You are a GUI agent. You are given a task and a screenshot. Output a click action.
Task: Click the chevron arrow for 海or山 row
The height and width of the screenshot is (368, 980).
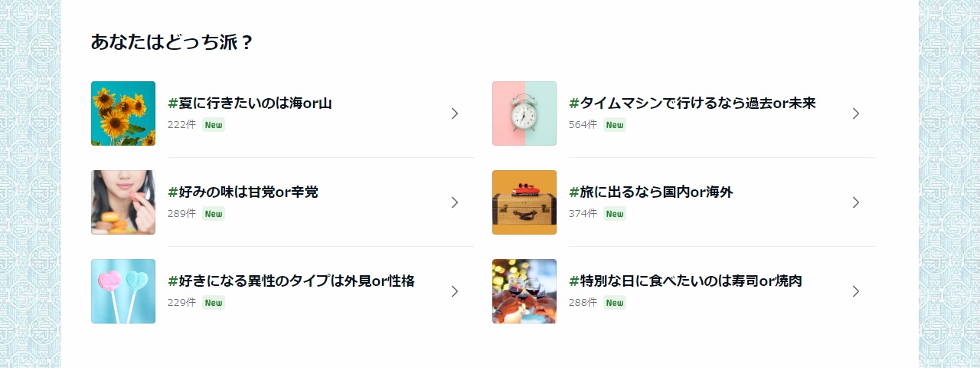click(455, 113)
